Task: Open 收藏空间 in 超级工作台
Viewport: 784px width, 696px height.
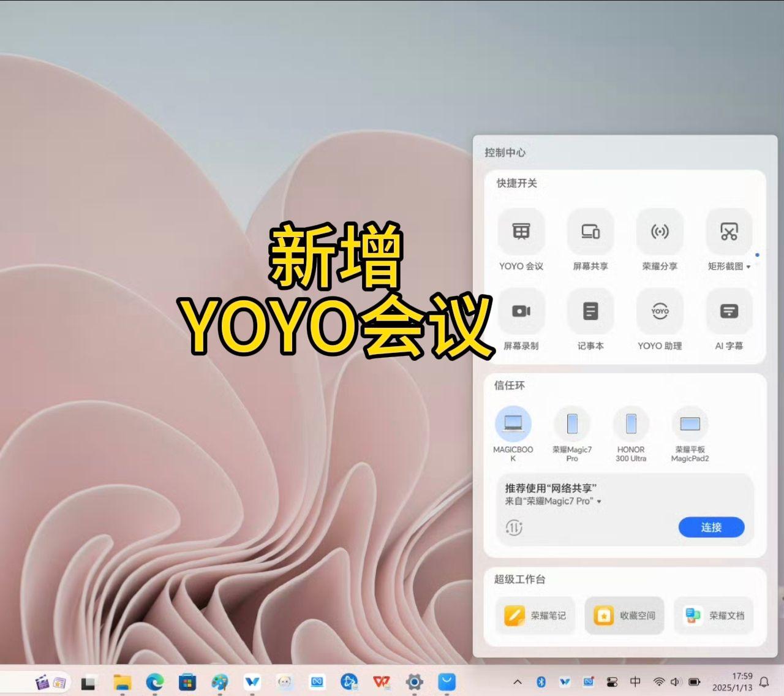Action: coord(625,615)
